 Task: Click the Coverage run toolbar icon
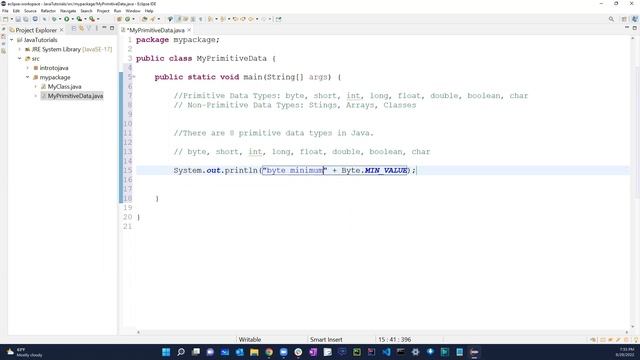(79, 19)
